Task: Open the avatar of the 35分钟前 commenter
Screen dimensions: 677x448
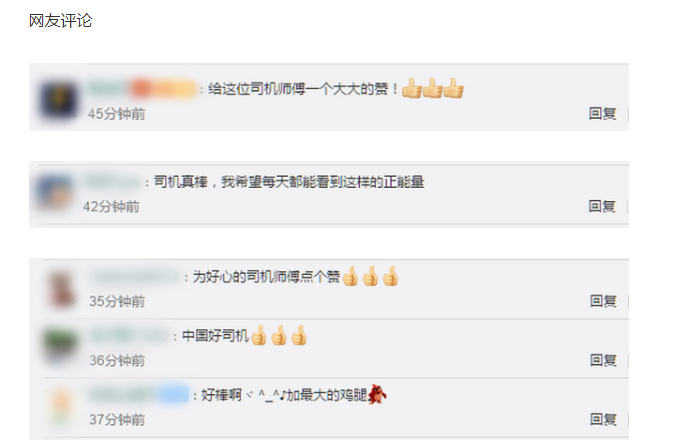Action: [x=61, y=288]
